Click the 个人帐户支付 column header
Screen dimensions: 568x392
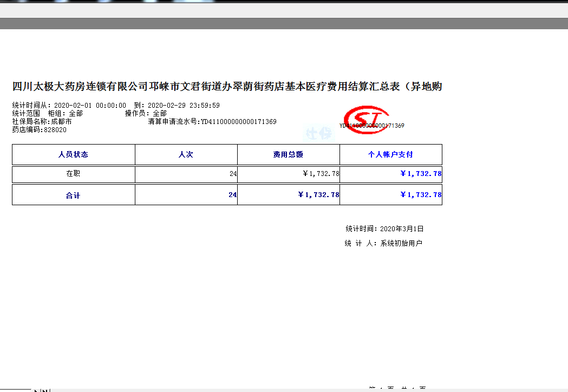coord(391,155)
